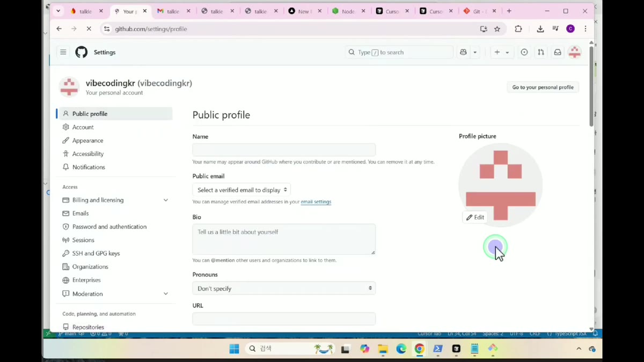Viewport: 644px width, 362px height.
Task: Click the install app icon in address bar
Action: [484, 29]
